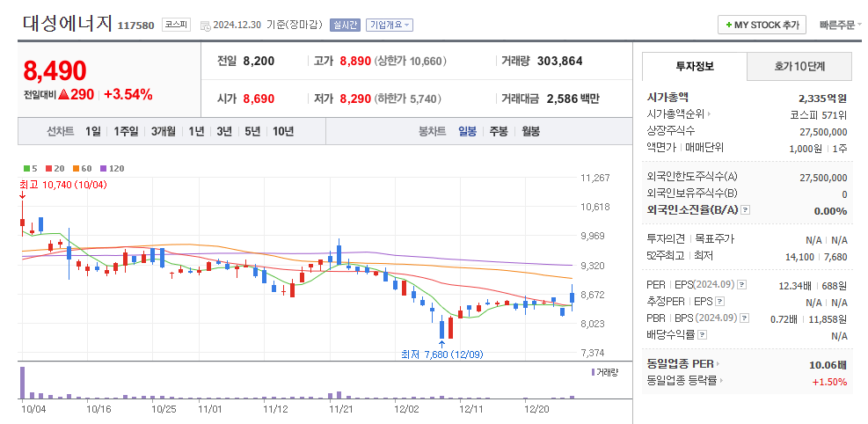Screen dimensions: 868x424
Task: Click the arrow next to 동일업종 등락률
Action: click(722, 381)
